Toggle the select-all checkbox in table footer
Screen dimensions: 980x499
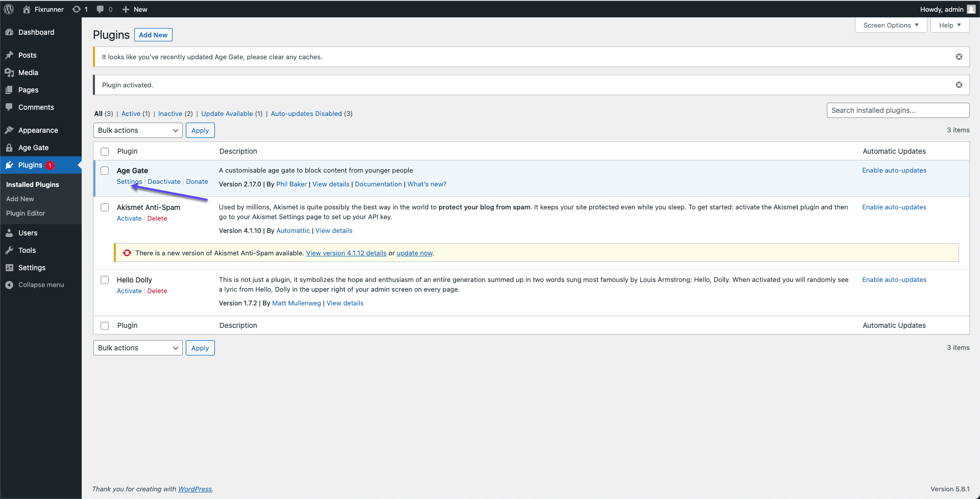pos(105,326)
